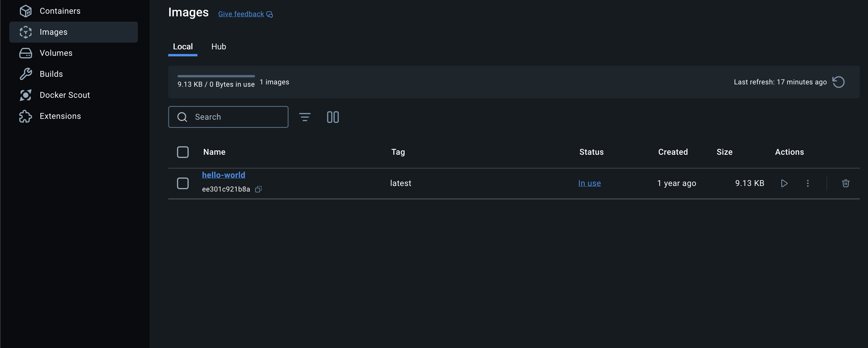The height and width of the screenshot is (348, 868).
Task: Open the Builds section
Action: pos(74,74)
